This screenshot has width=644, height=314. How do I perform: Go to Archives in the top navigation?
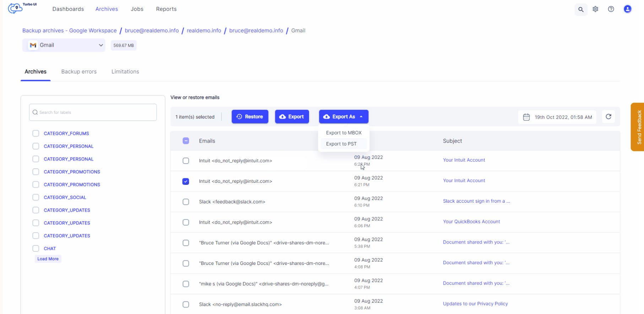pyautogui.click(x=107, y=9)
